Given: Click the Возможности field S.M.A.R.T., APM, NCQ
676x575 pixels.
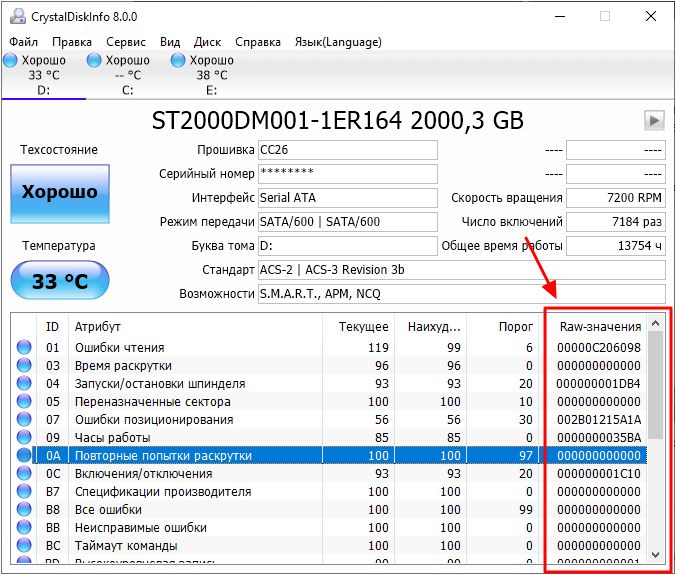Looking at the screenshot, I should point(462,294).
